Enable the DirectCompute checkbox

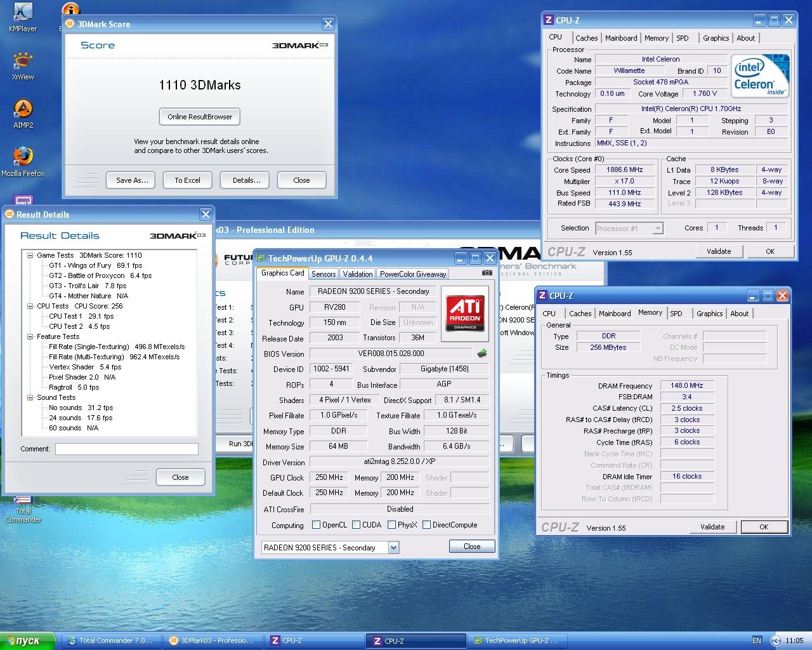click(426, 525)
